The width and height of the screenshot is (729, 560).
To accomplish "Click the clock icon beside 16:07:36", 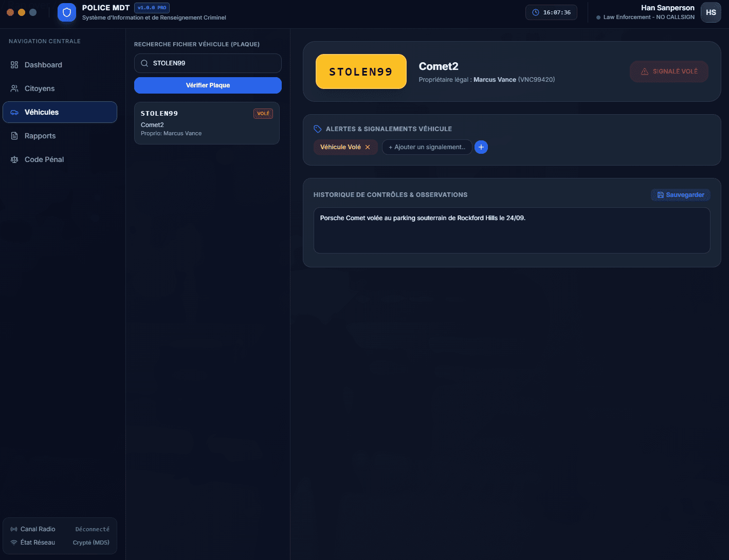I will pyautogui.click(x=536, y=12).
